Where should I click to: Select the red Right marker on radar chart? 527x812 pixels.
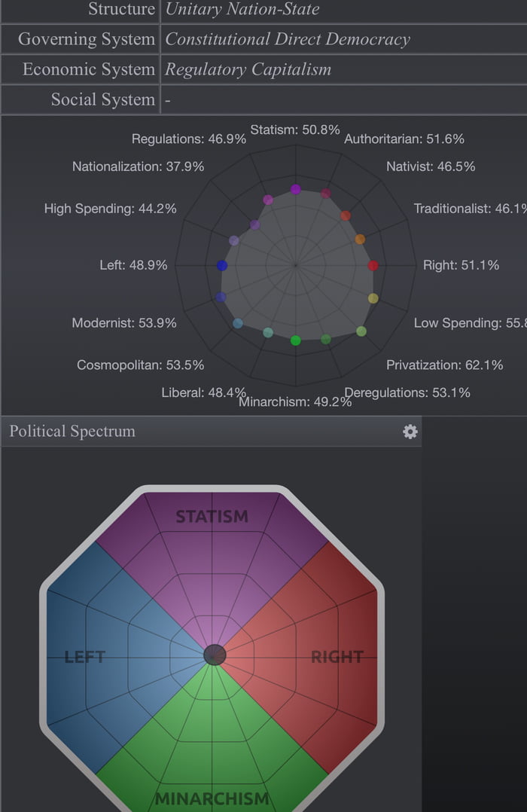[372, 265]
